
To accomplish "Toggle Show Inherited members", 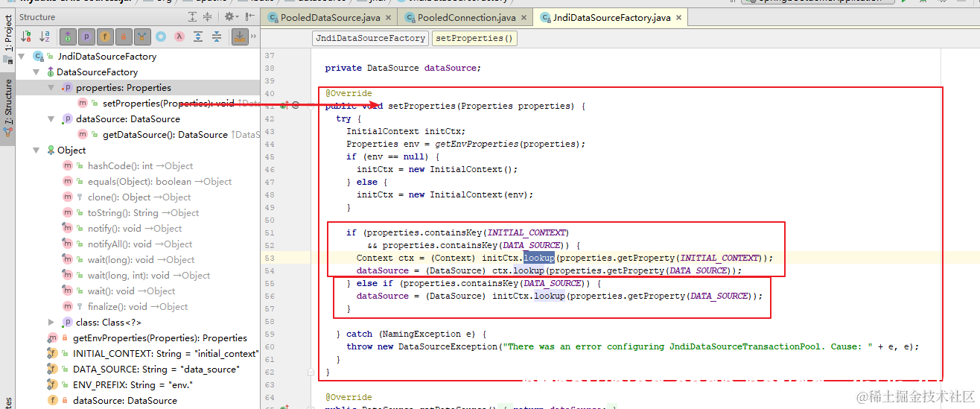I will tap(68, 36).
